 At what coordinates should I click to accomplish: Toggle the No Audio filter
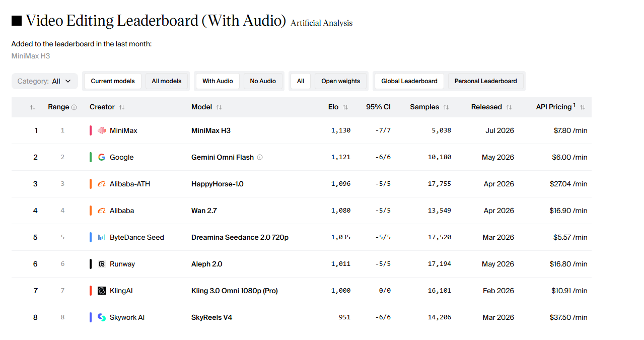pyautogui.click(x=263, y=81)
